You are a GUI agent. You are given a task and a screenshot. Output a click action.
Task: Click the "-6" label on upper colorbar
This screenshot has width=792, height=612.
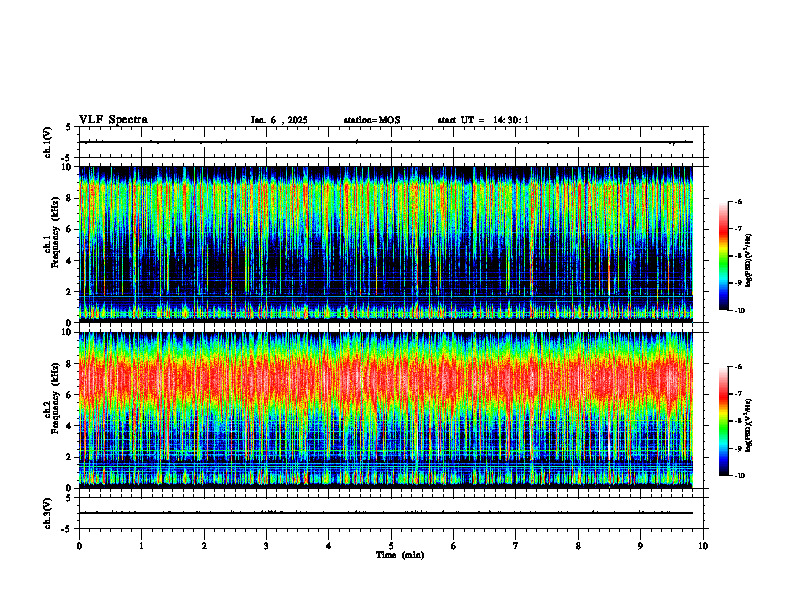(x=738, y=201)
